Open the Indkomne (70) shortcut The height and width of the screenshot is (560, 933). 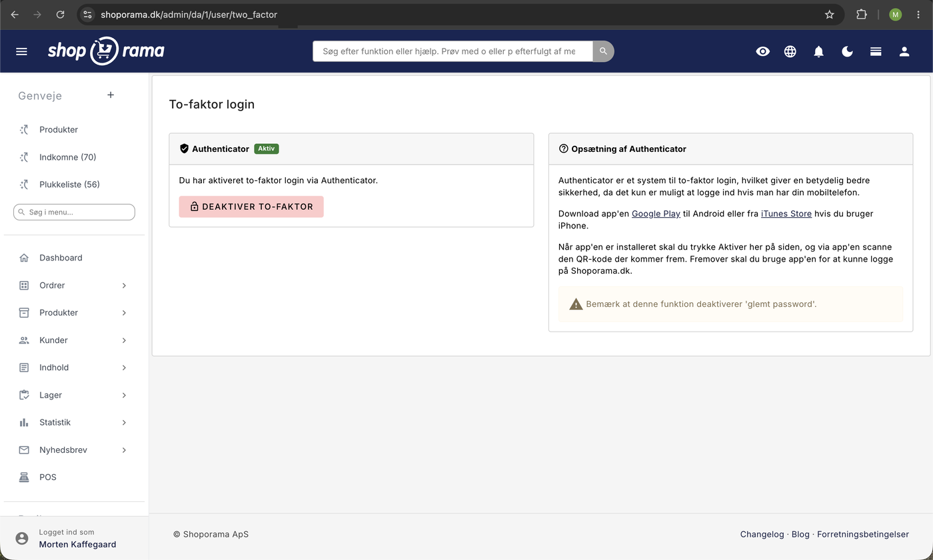[x=67, y=157]
